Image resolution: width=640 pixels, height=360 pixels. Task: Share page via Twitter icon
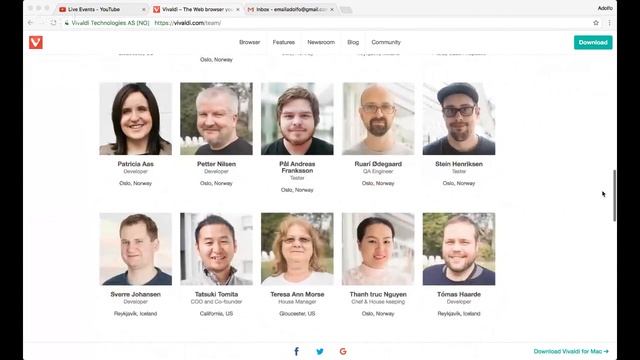click(x=320, y=351)
